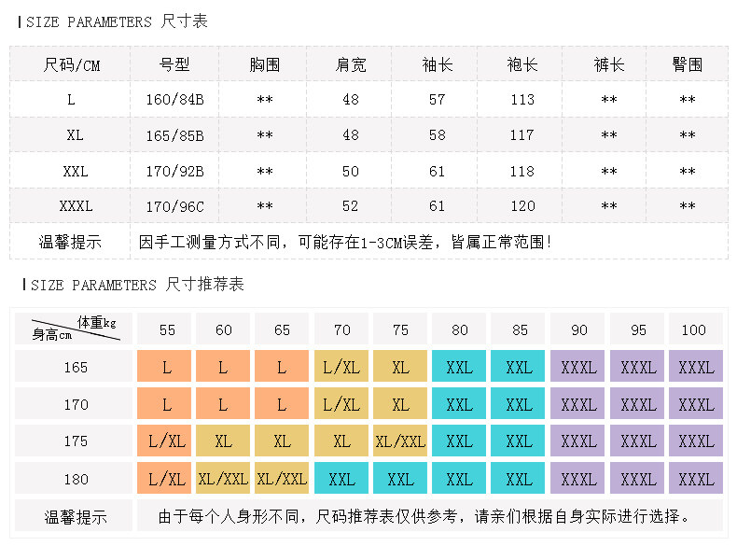This screenshot has height=560, width=737.
Task: Click robe length value 117
Action: [522, 135]
